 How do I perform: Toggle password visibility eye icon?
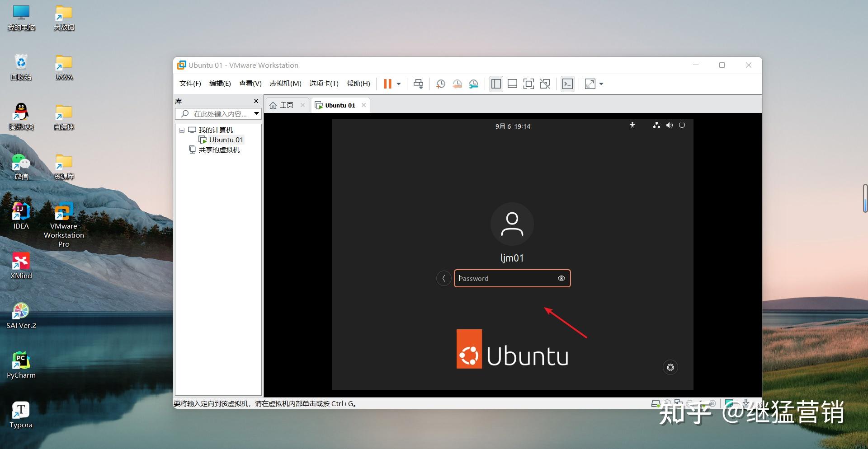coord(561,278)
